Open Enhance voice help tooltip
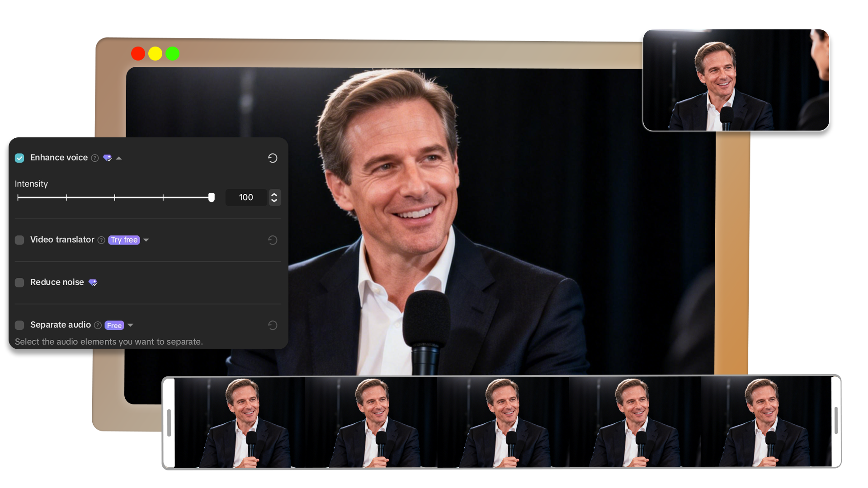This screenshot has height=488, width=868. click(x=95, y=158)
